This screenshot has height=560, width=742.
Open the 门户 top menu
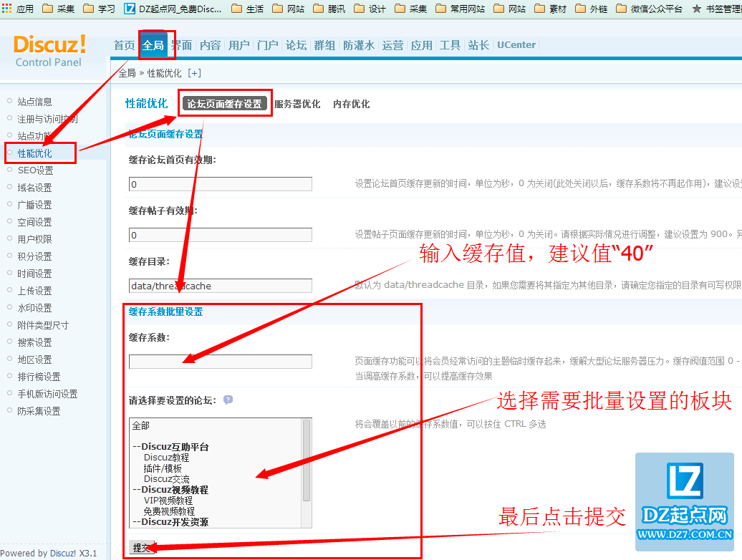(267, 45)
